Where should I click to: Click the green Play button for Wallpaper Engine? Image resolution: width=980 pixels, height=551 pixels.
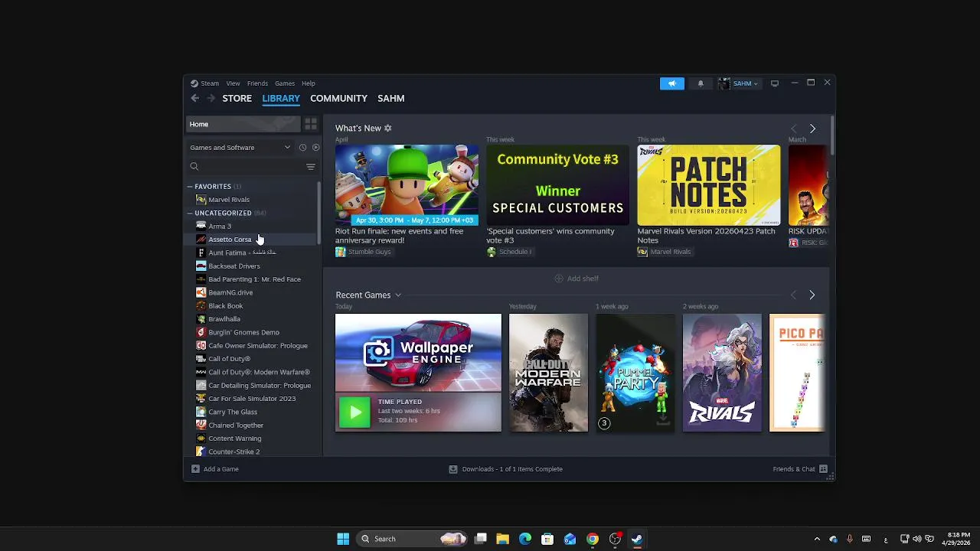point(354,412)
